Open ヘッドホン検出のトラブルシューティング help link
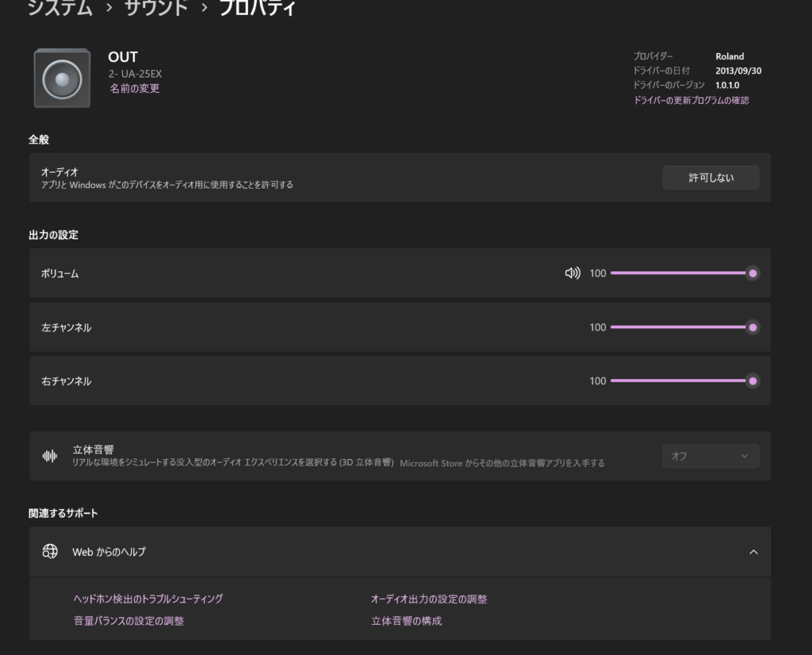The width and height of the screenshot is (812, 655). (148, 599)
